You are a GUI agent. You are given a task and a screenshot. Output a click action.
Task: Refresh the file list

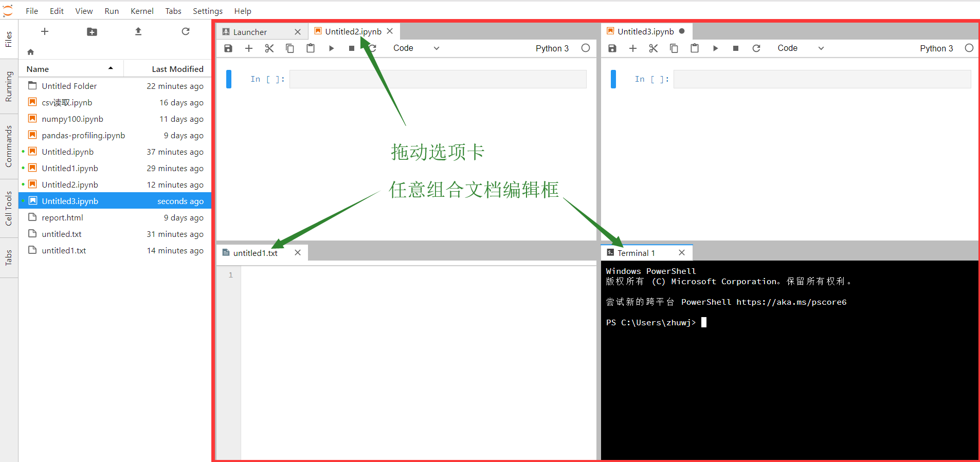coord(186,31)
